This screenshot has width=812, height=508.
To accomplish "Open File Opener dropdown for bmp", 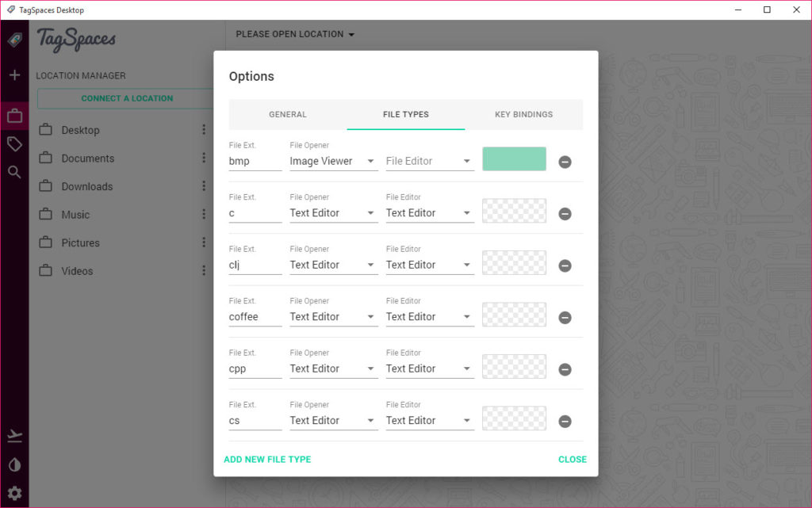I will click(333, 161).
